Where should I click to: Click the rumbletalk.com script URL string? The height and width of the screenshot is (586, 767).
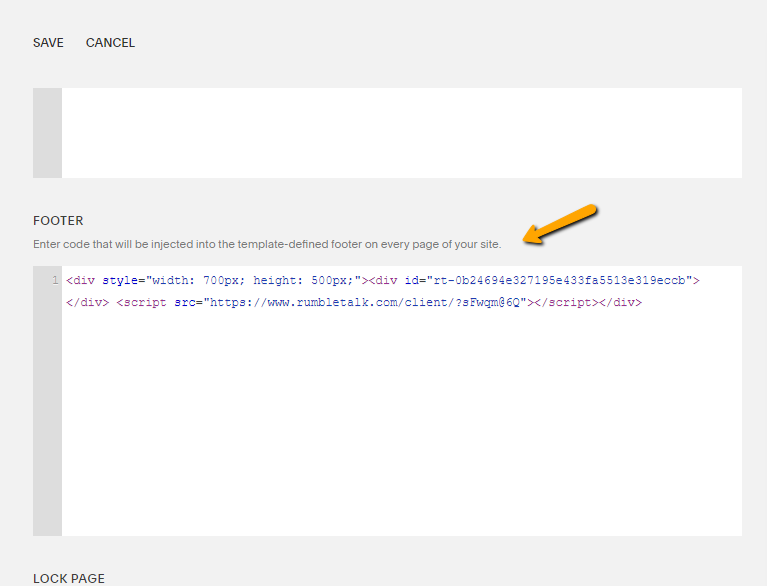(366, 302)
